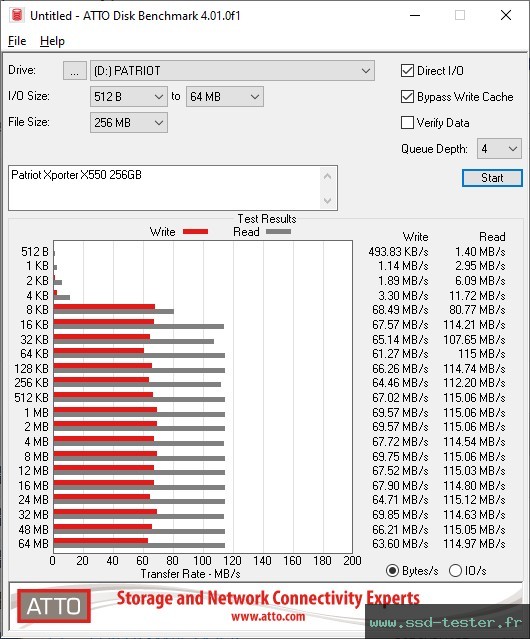Click the 64 KB write value 61.27 MB/s
The image size is (530, 639).
[400, 353]
